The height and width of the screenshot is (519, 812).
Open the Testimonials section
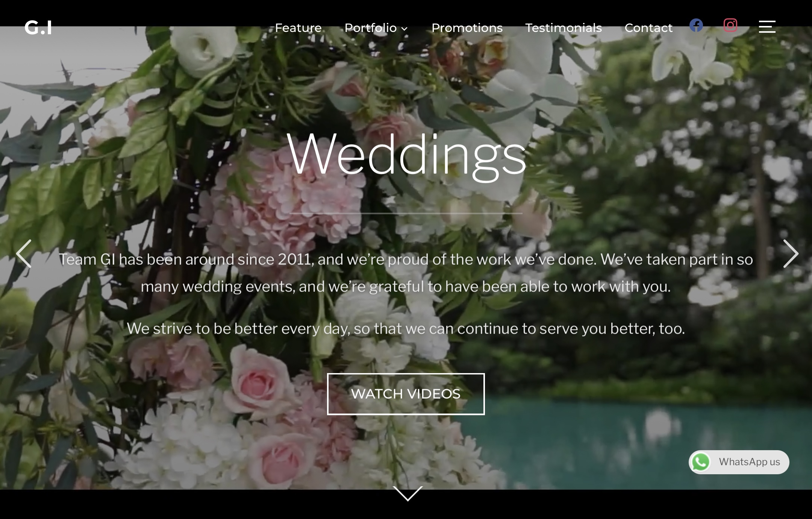(x=564, y=28)
